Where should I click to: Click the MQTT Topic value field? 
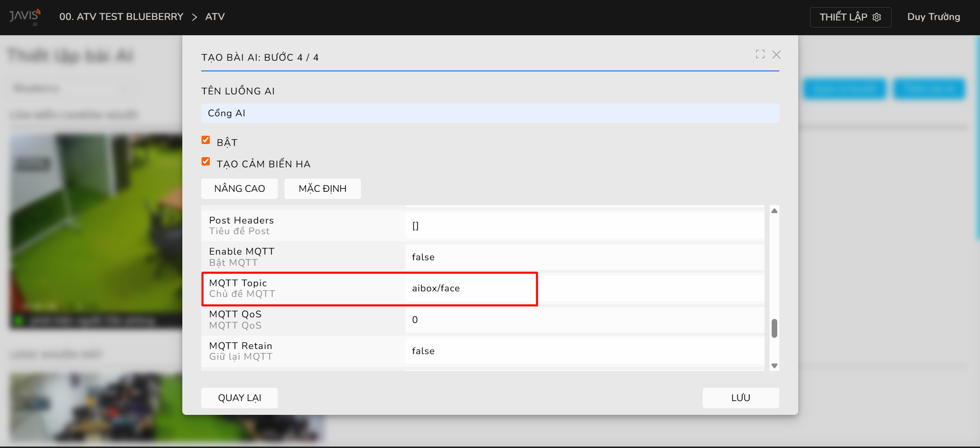click(584, 288)
